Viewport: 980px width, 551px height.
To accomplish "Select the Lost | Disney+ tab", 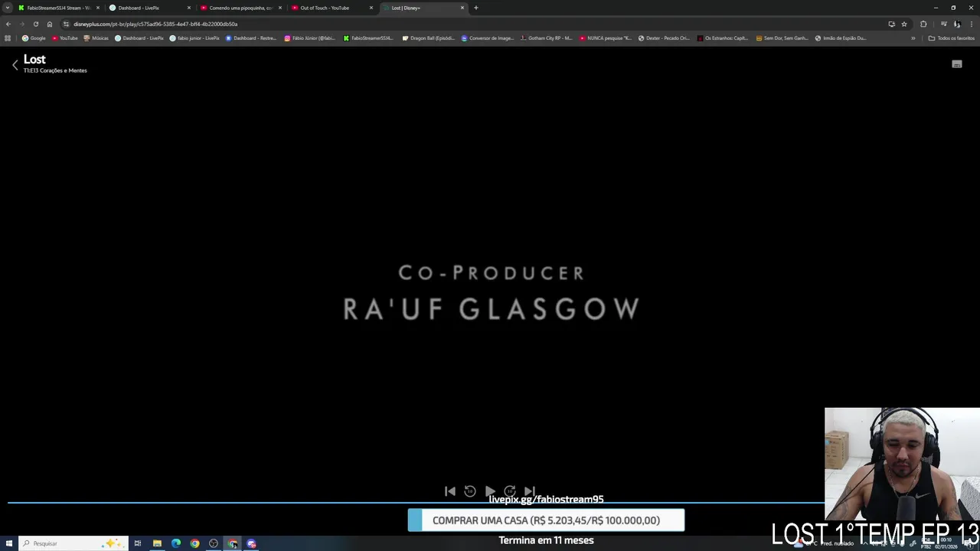I will click(423, 8).
